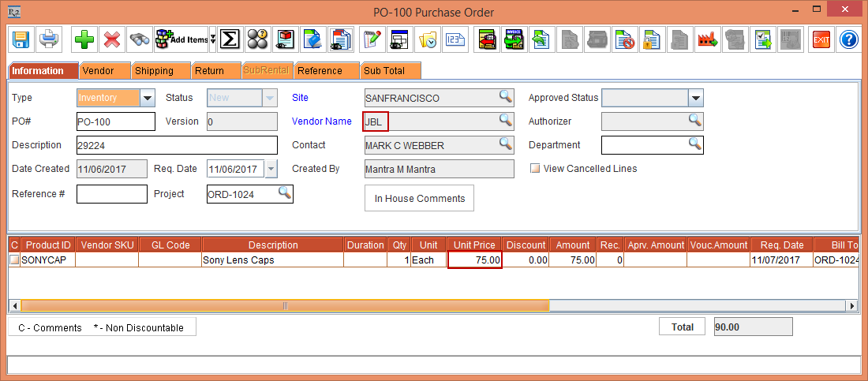Click the Sigma totals icon
This screenshot has height=381, width=868.
tap(229, 39)
